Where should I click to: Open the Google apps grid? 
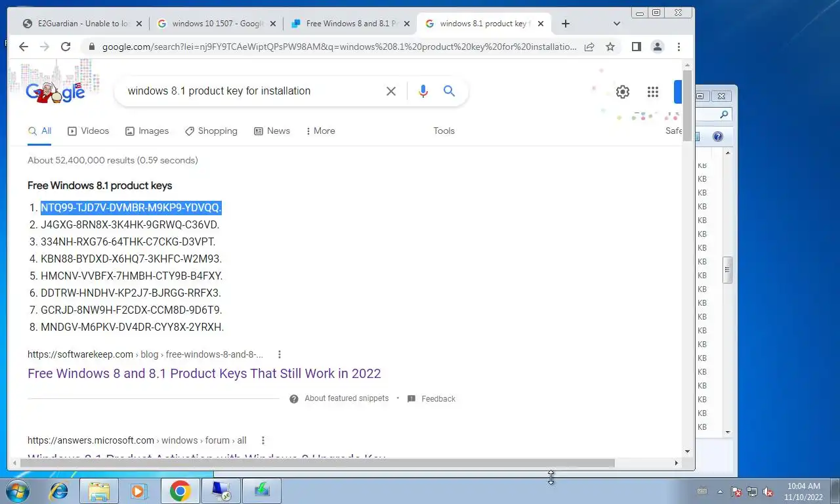pos(653,92)
